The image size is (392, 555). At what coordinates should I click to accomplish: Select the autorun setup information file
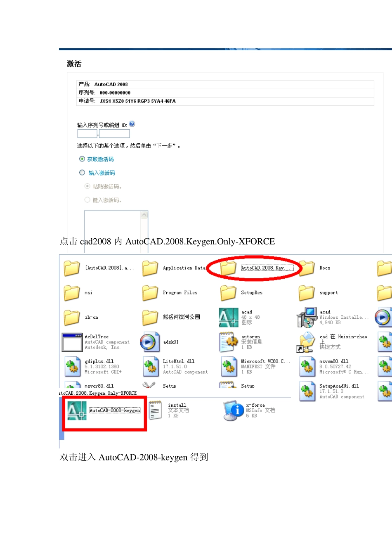(241, 342)
